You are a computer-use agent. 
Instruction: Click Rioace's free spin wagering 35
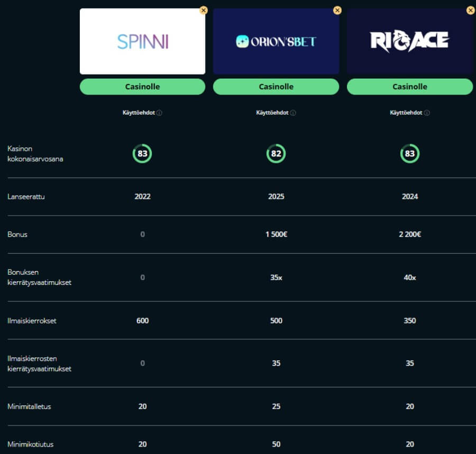point(410,363)
